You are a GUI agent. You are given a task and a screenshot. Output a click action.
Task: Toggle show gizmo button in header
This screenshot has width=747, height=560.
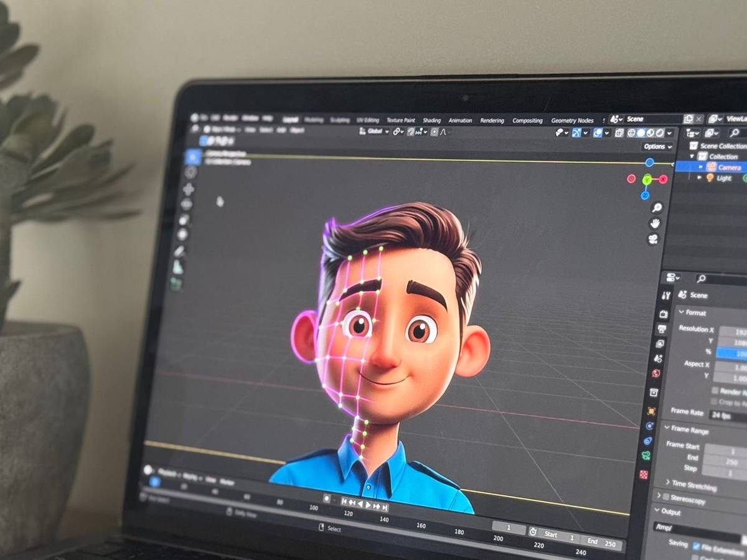coord(577,133)
